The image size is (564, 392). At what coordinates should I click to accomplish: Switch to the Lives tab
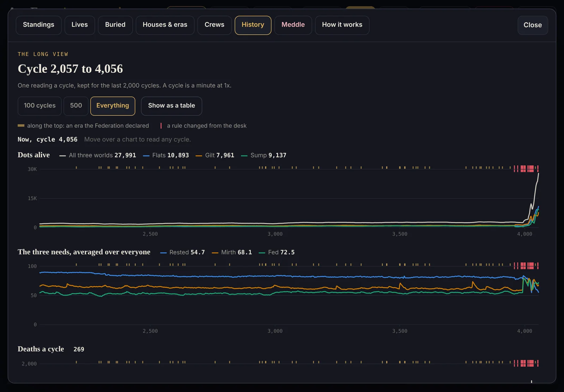(80, 25)
